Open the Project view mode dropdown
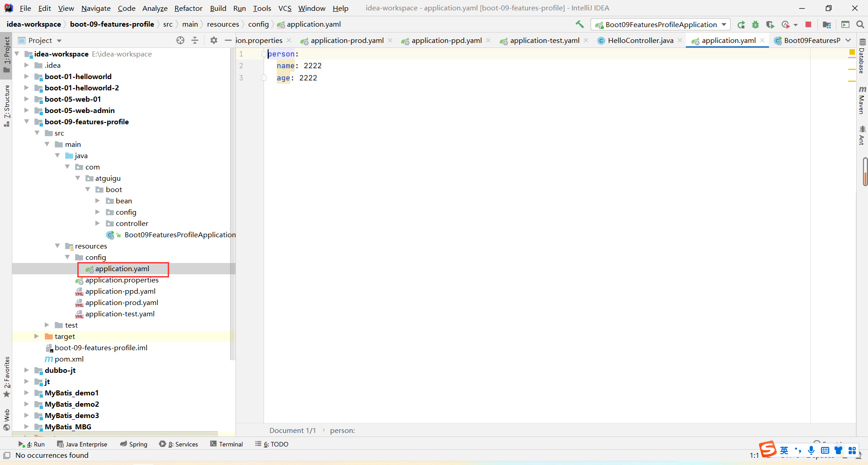This screenshot has height=465, width=868. [x=59, y=41]
